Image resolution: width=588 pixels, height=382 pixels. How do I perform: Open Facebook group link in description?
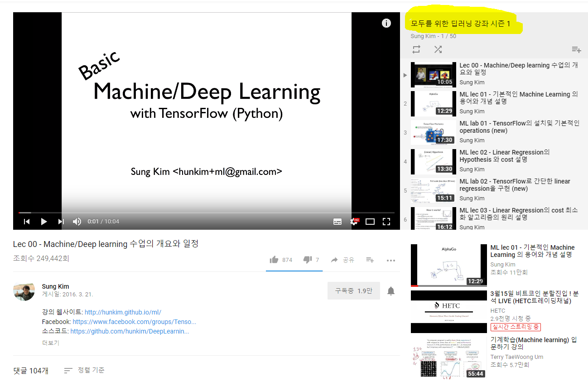[x=135, y=322]
